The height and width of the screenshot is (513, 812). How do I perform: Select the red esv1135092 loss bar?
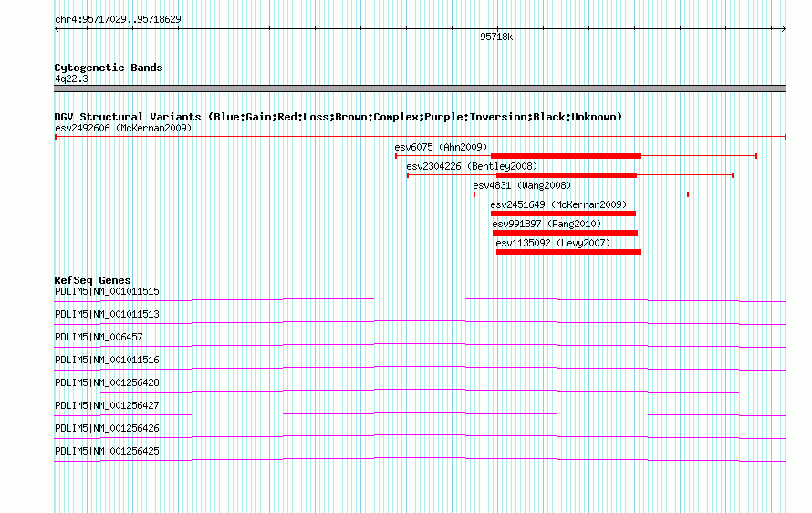coord(568,252)
